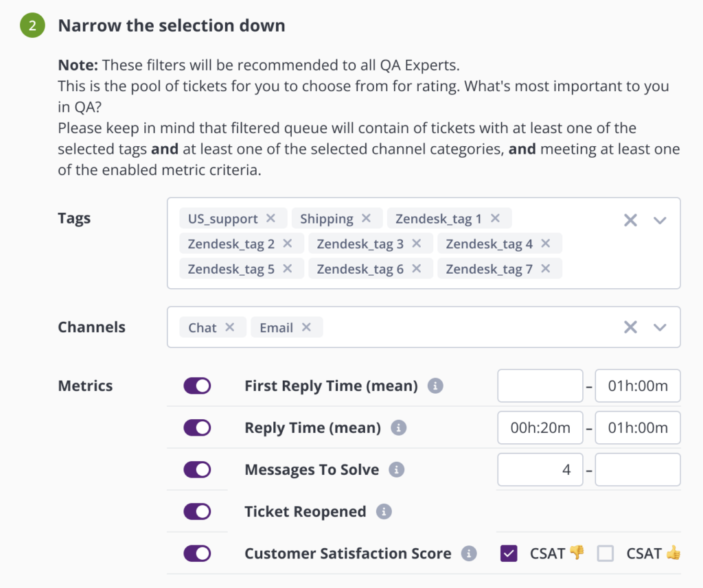
Task: Click the CSAT thumbs-up label
Action: point(654,554)
